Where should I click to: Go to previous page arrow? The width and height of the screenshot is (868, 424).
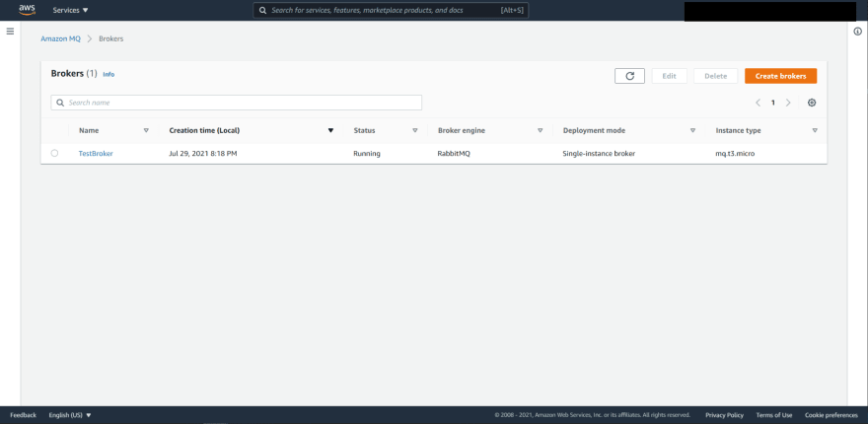click(x=758, y=103)
